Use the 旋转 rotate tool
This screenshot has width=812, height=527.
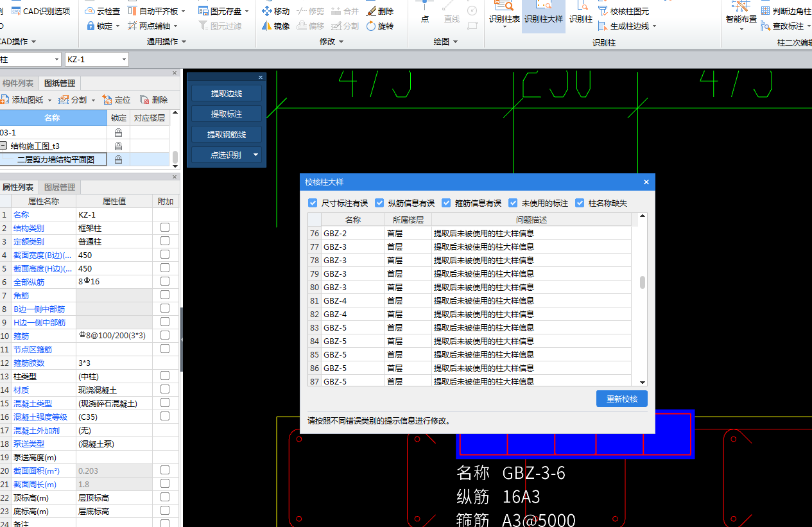pos(380,26)
